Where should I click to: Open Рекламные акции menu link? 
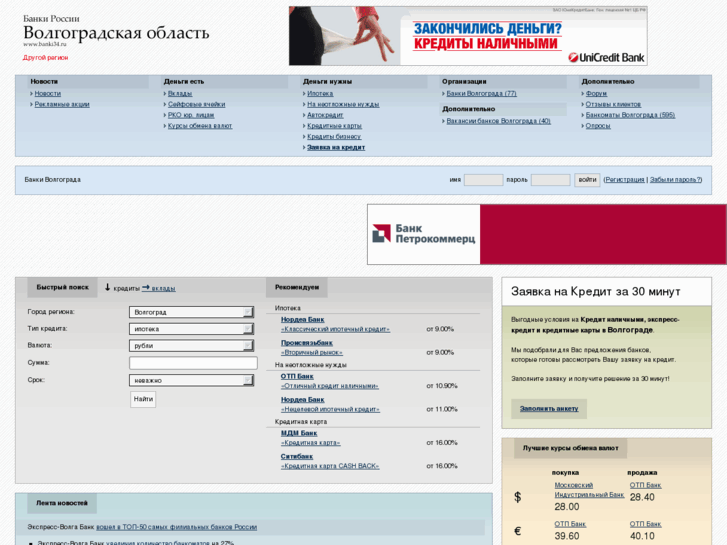pyautogui.click(x=62, y=104)
